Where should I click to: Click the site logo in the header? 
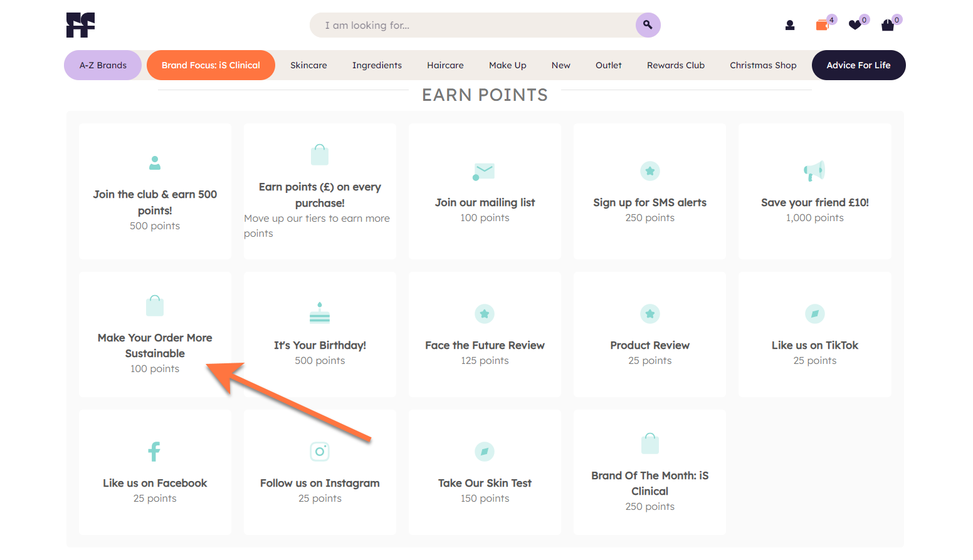click(x=80, y=25)
